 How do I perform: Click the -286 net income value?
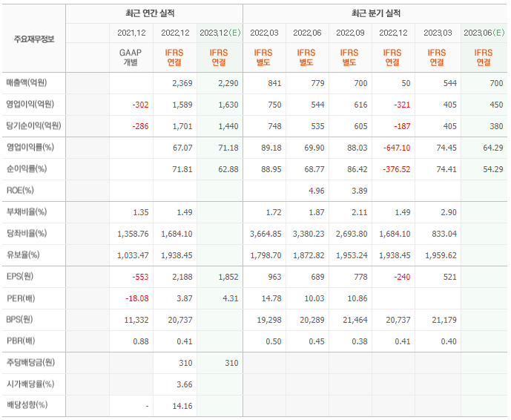coord(140,127)
